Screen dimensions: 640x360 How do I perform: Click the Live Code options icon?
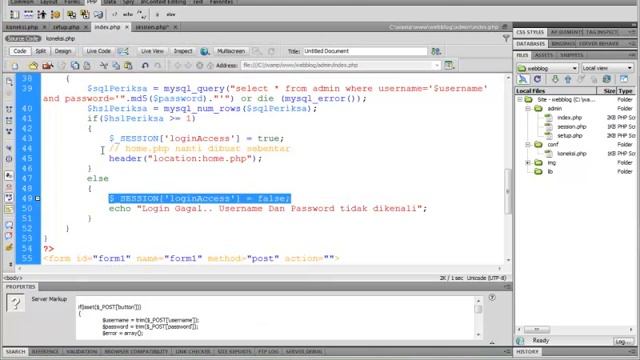click(x=123, y=51)
